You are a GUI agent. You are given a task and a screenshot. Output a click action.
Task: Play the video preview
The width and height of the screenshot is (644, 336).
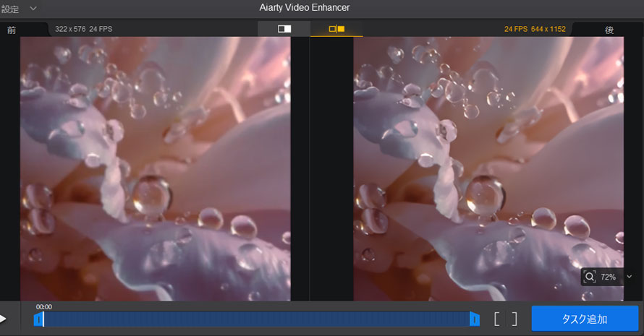[x=4, y=319]
